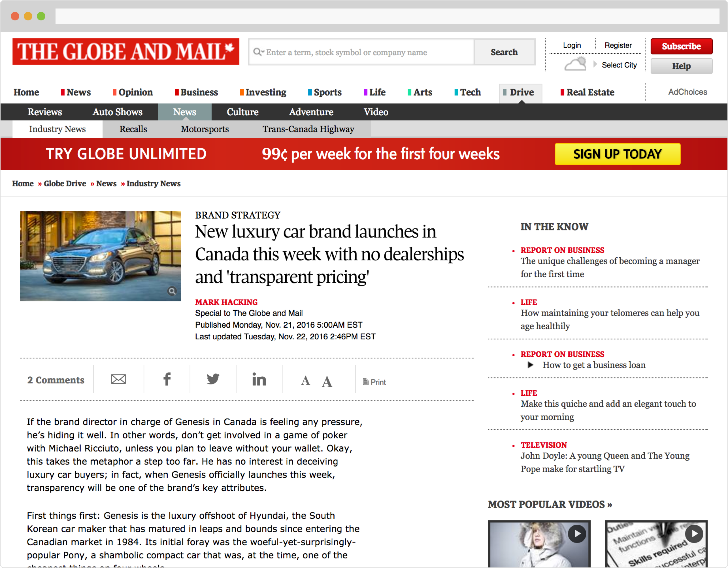This screenshot has width=728, height=568.
Task: Open the Most Popular Videos heading link
Action: 550,504
